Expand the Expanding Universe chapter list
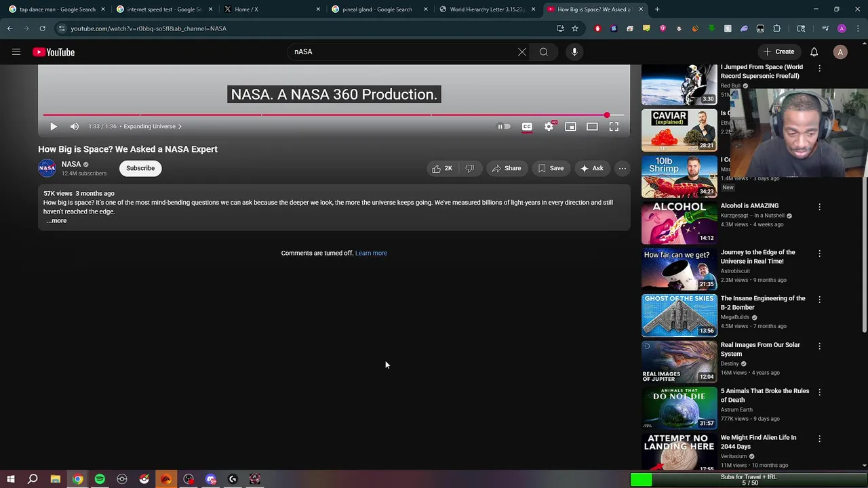868x488 pixels. [153, 126]
